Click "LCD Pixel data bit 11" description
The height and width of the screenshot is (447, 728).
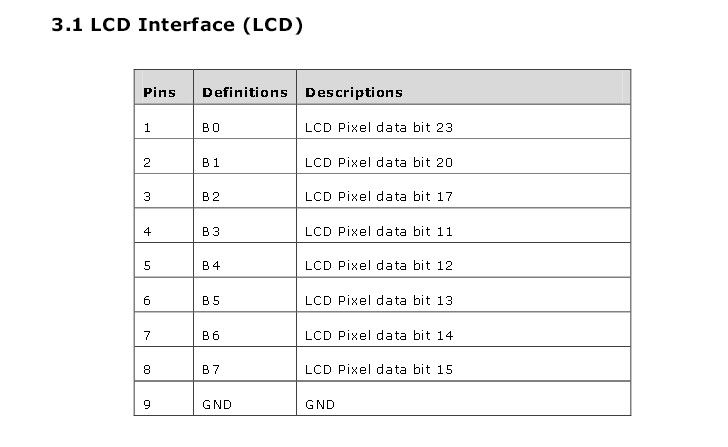coord(379,231)
